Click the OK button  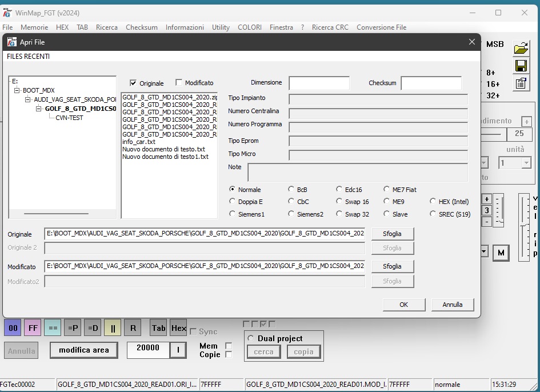pos(403,305)
